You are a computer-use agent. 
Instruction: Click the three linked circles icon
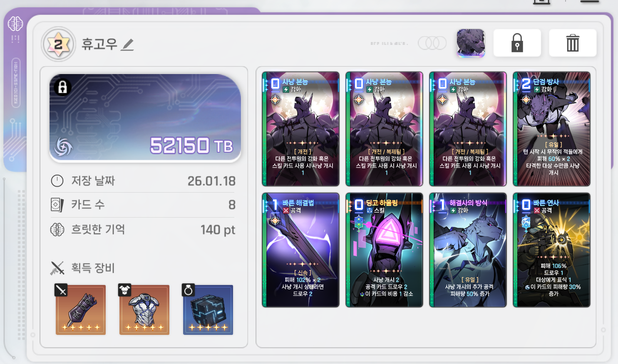pos(432,43)
